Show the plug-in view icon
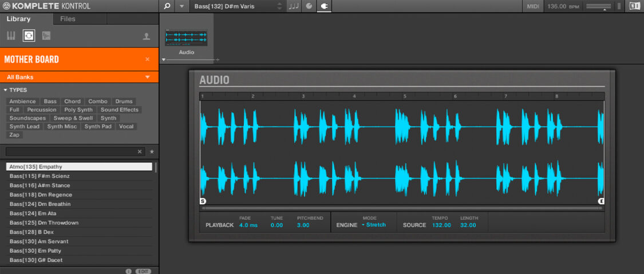 click(324, 6)
